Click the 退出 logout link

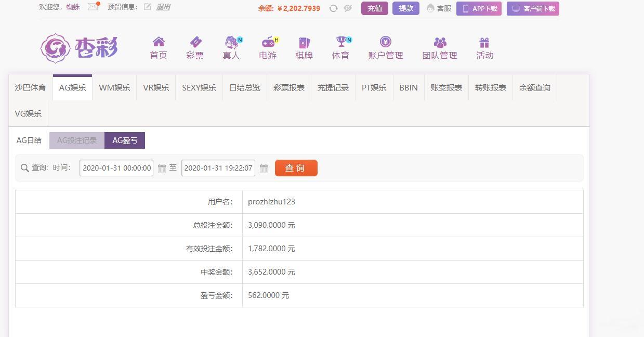(163, 7)
